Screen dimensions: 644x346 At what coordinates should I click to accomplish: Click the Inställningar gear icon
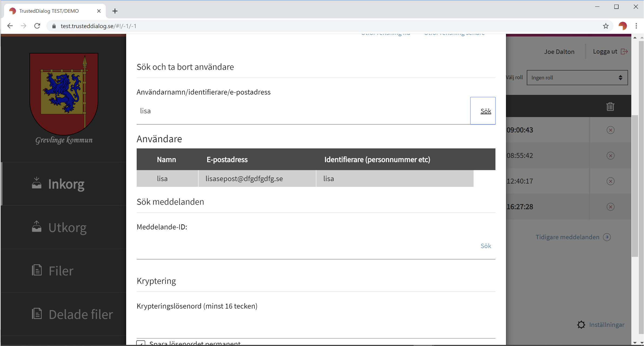coord(581,325)
